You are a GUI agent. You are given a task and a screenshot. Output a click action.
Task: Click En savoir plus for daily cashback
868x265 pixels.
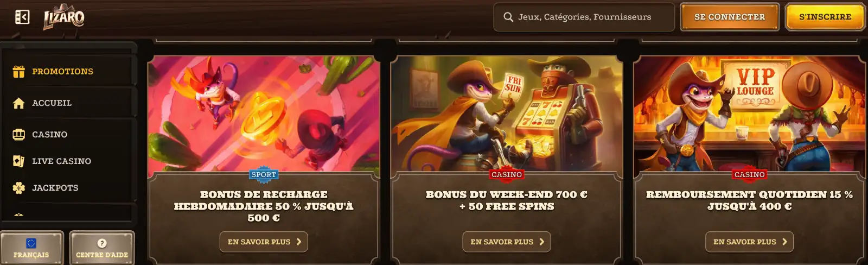tap(750, 242)
